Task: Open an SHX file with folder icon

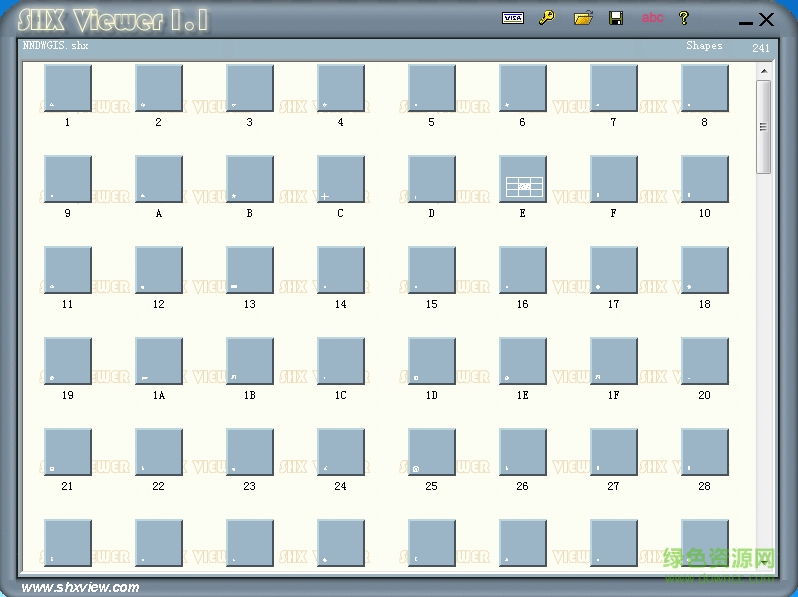Action: point(583,18)
